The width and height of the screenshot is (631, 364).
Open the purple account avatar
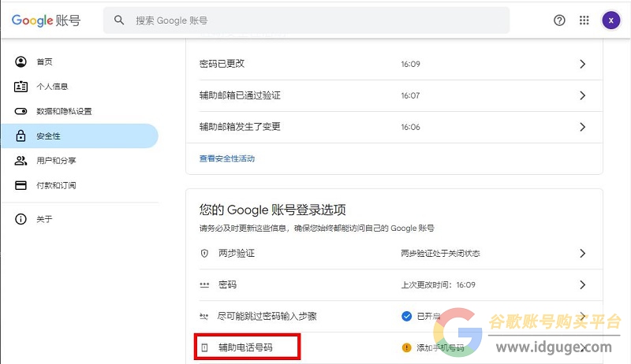pyautogui.click(x=610, y=20)
